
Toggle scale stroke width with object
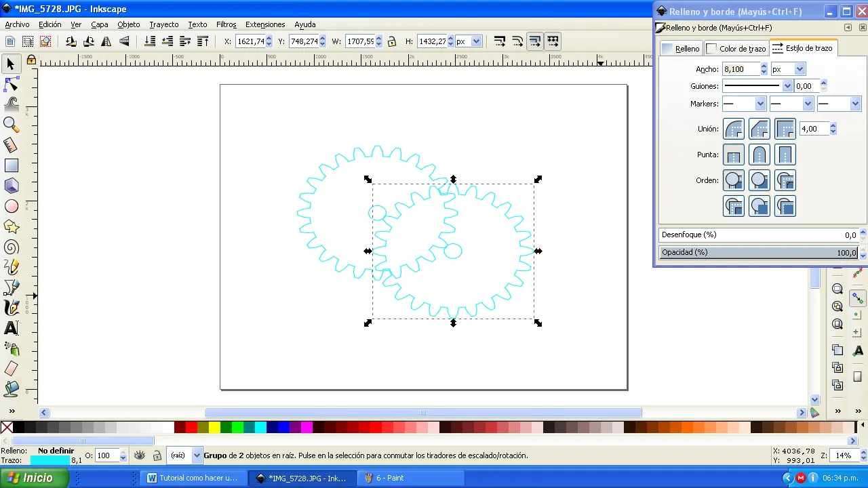500,41
